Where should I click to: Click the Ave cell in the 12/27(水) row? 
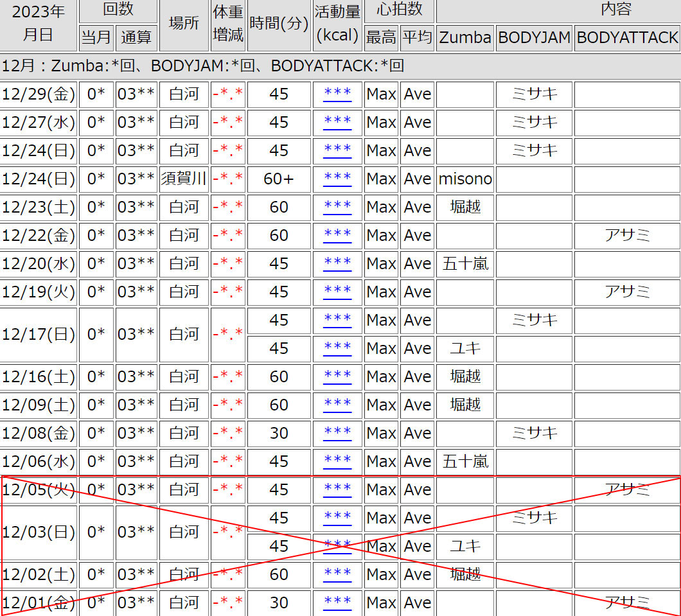417,123
